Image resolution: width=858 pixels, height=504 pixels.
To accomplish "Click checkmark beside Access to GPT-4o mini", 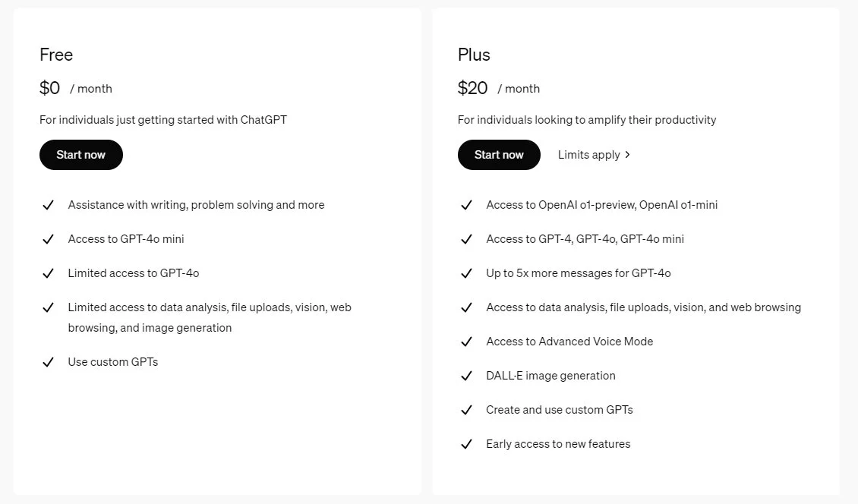I will [x=48, y=239].
